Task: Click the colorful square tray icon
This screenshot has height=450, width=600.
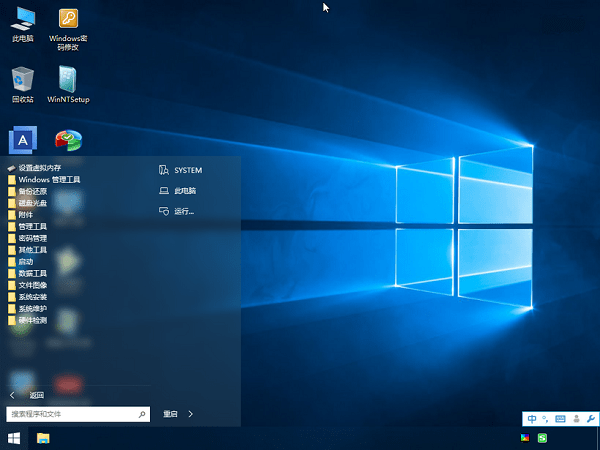Action: pos(525,437)
